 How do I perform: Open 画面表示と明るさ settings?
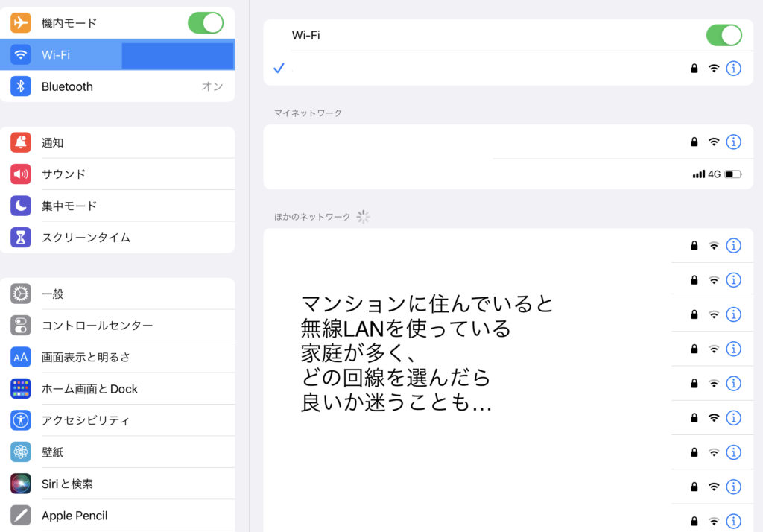(86, 357)
